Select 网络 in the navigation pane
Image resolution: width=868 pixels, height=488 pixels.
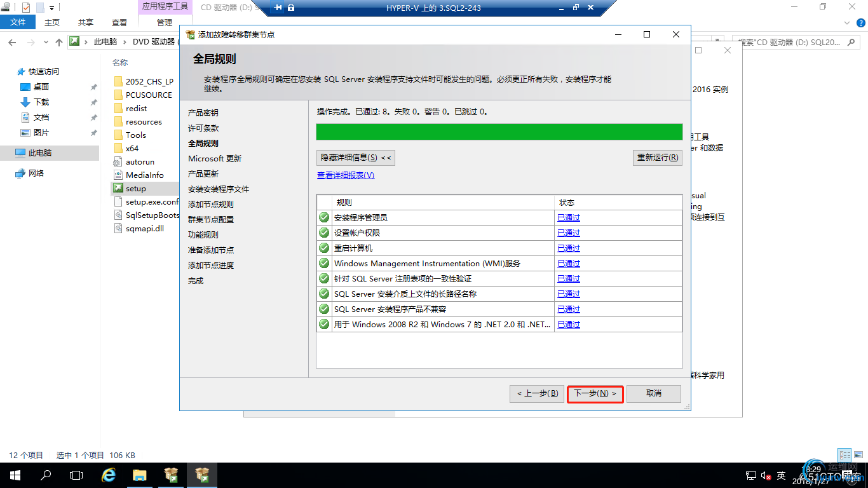click(36, 173)
